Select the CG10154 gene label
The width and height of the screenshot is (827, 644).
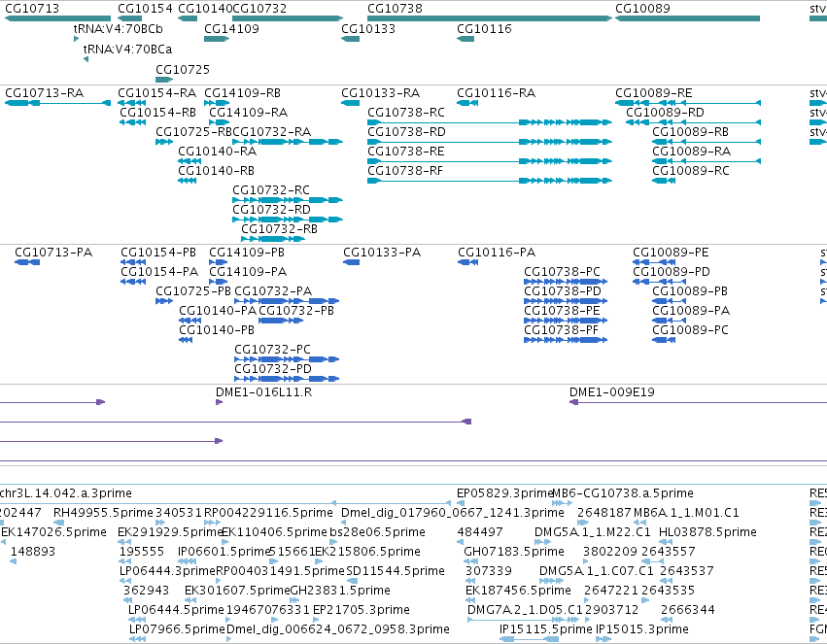(145, 9)
